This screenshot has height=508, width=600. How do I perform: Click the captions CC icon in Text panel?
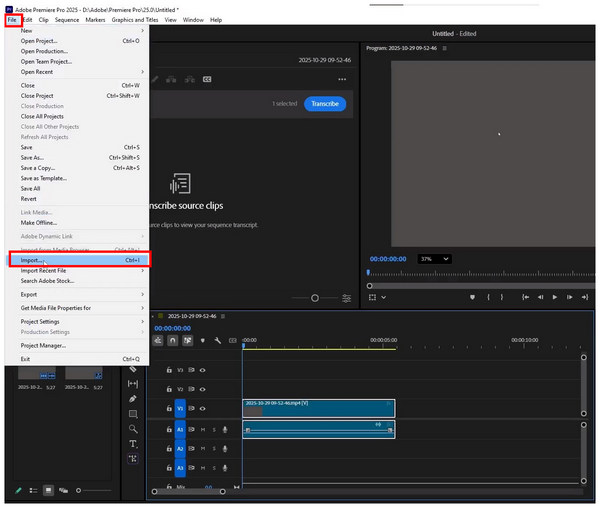[207, 79]
